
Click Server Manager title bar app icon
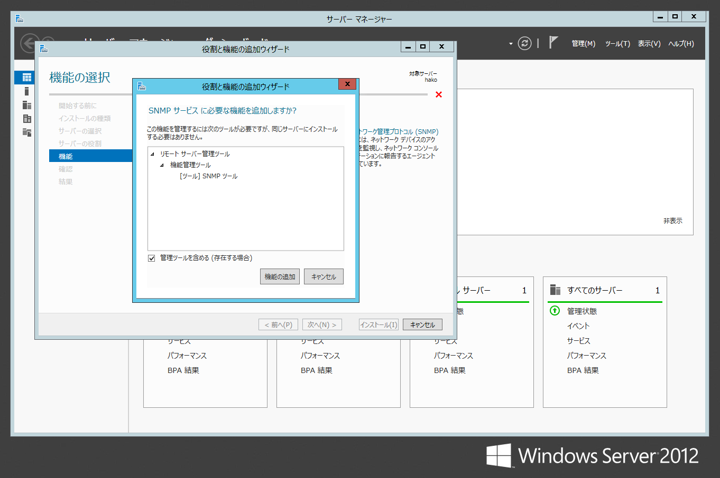[19, 18]
